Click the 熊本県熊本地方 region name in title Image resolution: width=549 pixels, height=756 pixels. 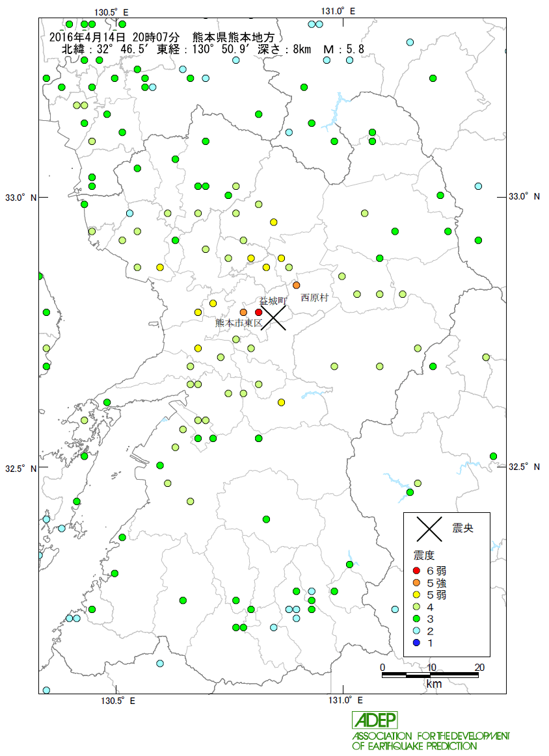pos(233,37)
